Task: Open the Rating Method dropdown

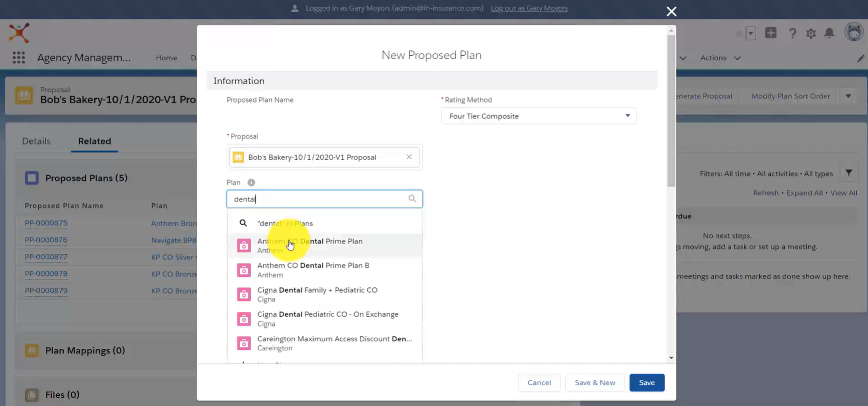Action: pos(538,116)
